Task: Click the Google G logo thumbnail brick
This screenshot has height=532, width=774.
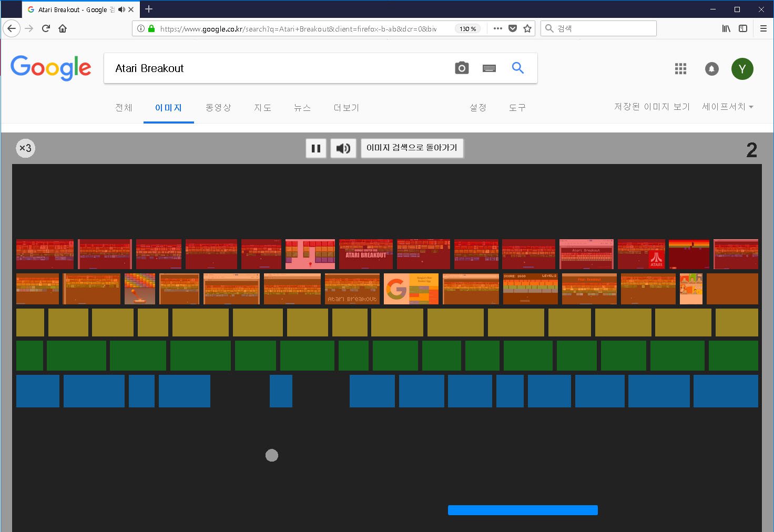Action: [x=411, y=289]
